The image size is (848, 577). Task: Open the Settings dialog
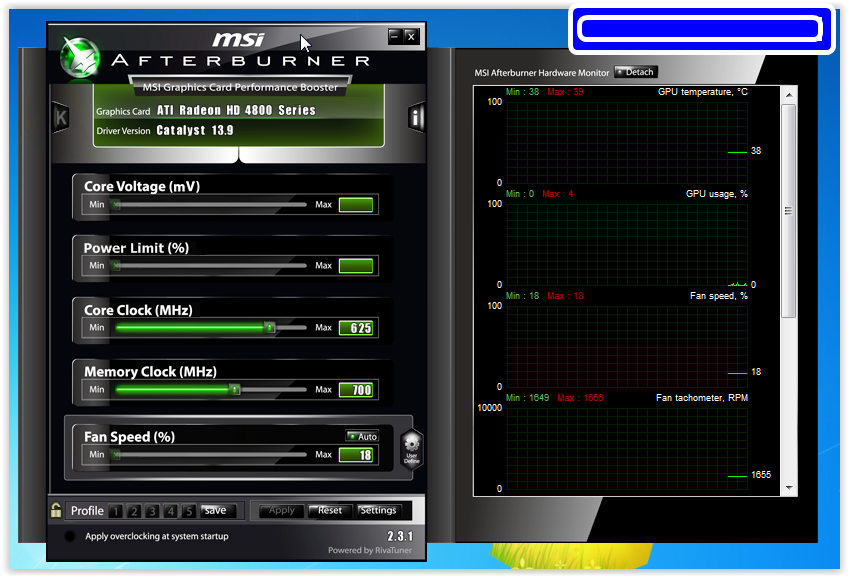click(x=378, y=510)
